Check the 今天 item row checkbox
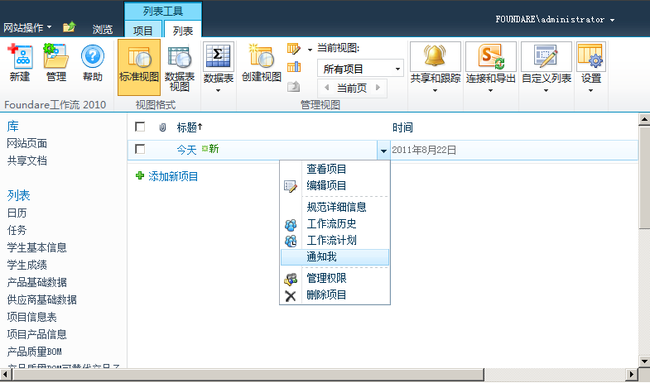Screen dimensions: 650x383 pos(140,149)
